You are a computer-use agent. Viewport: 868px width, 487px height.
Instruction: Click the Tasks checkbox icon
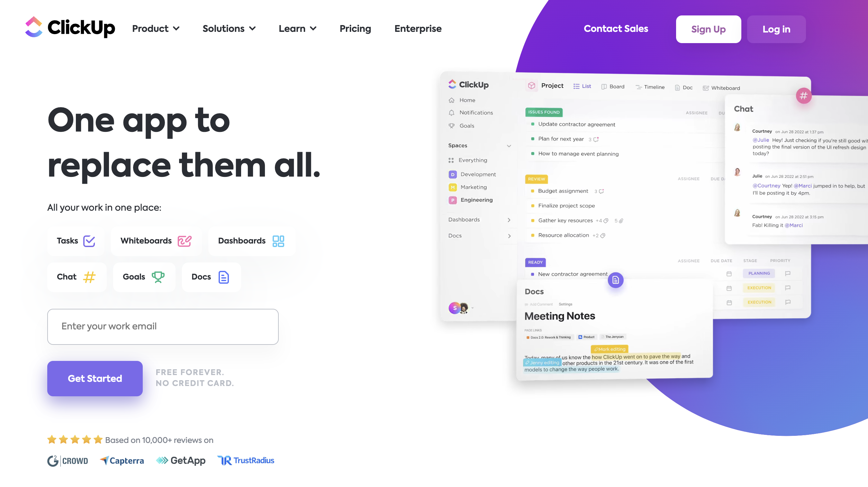point(90,241)
